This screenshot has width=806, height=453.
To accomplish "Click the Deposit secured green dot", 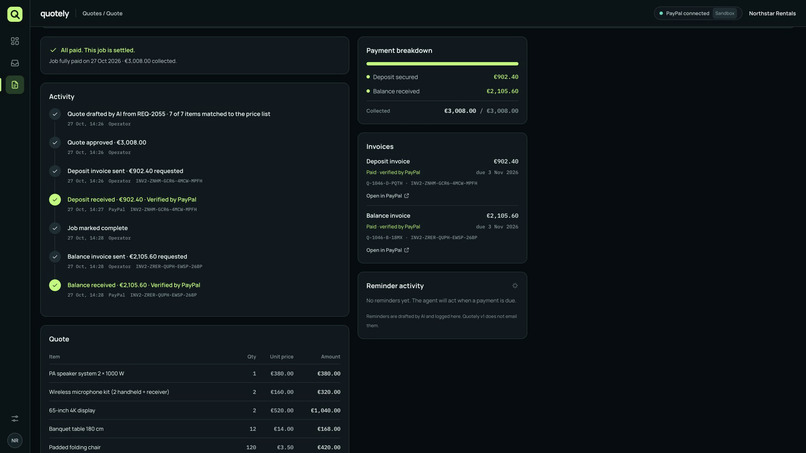I will coord(368,77).
